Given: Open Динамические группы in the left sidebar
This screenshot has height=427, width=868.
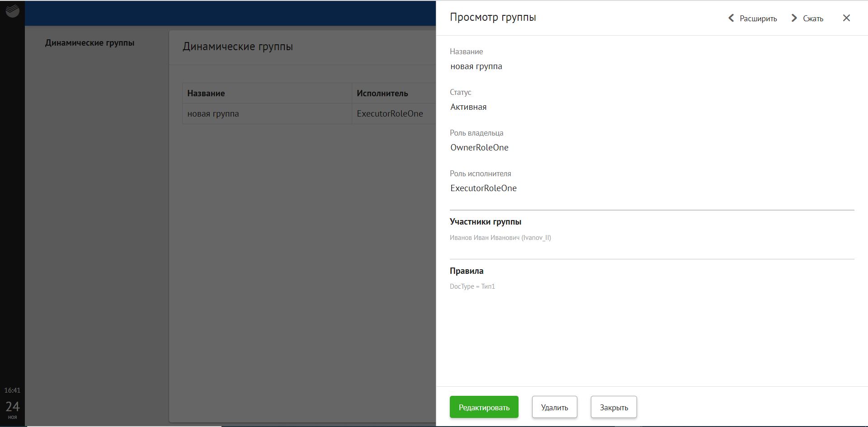Looking at the screenshot, I should click(90, 43).
